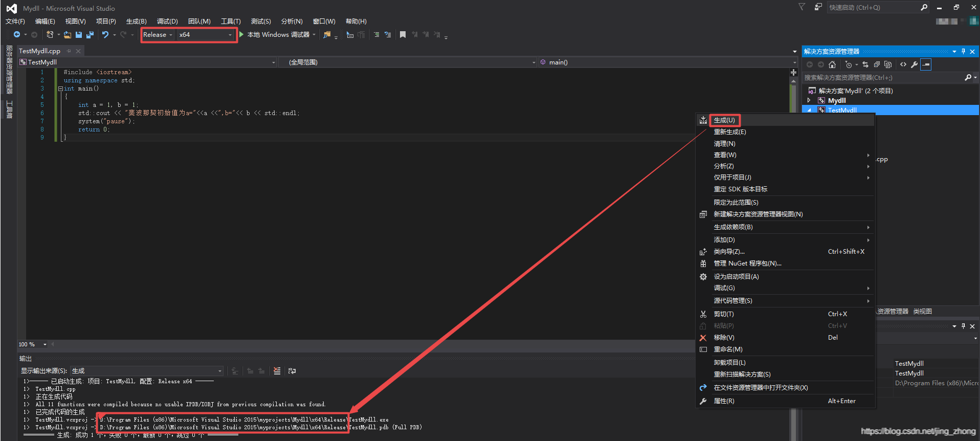980x441 pixels.
Task: Switch to the 类视图 tab
Action: coord(923,311)
